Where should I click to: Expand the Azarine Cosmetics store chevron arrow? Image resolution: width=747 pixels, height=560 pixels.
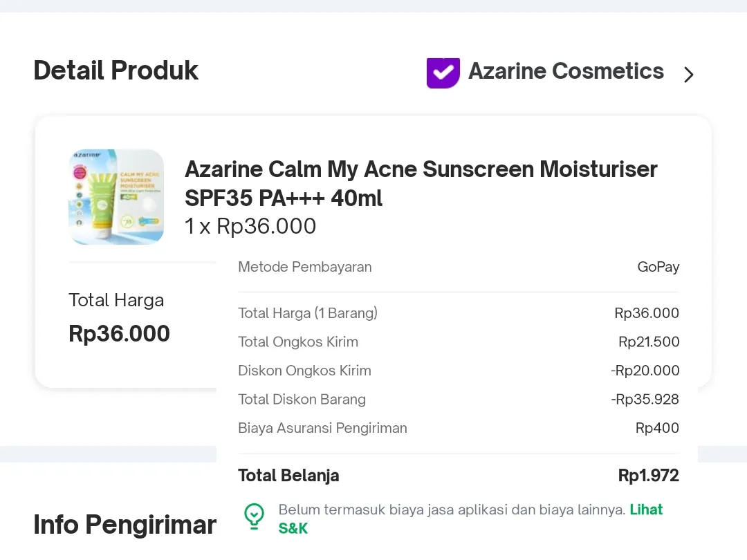[x=688, y=75]
